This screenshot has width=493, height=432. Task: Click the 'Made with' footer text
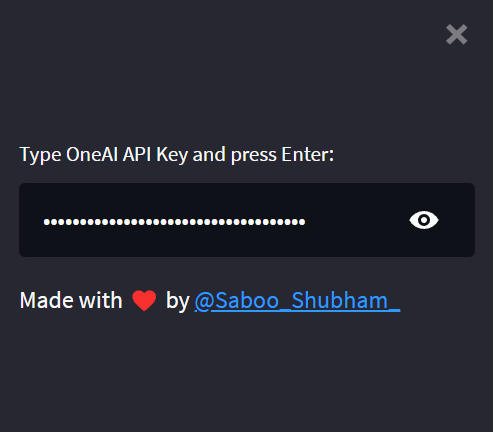pyautogui.click(x=71, y=300)
